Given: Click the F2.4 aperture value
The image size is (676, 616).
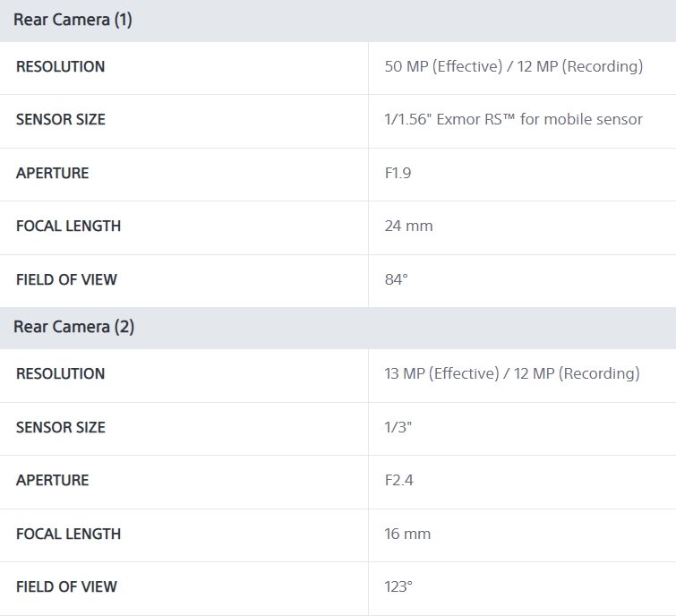Looking at the screenshot, I should [x=398, y=480].
